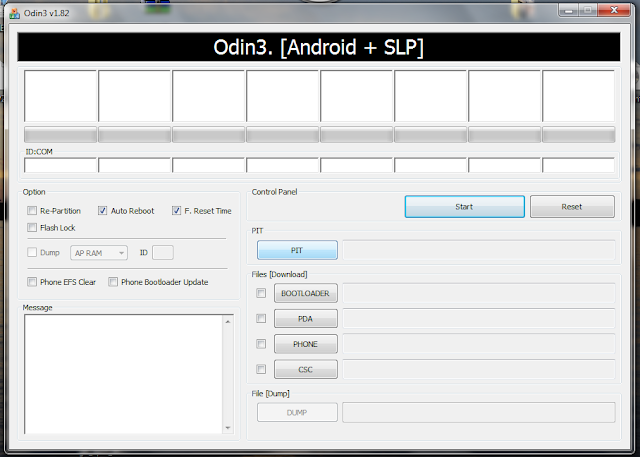Click the Message box scroll down arrow
Image resolution: width=640 pixels, height=457 pixels.
228,428
